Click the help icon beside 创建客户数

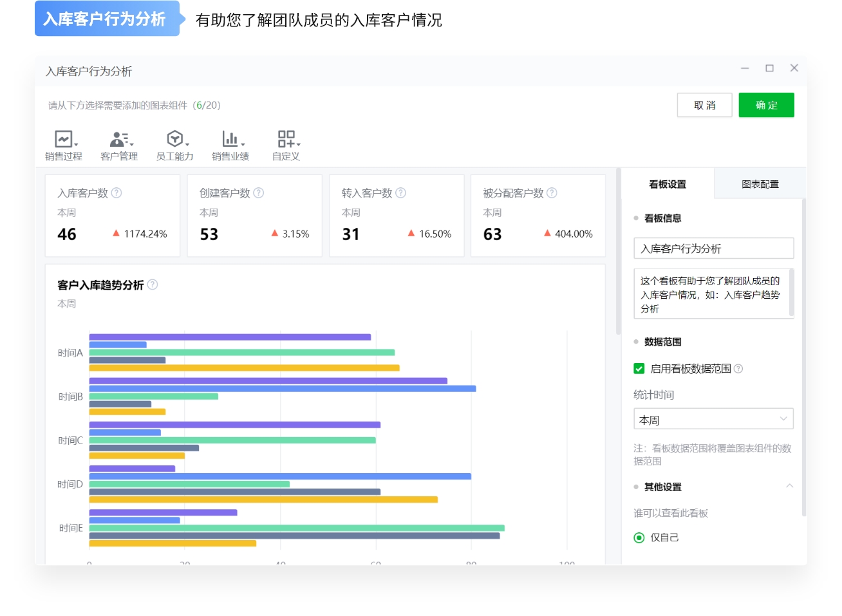click(x=257, y=192)
